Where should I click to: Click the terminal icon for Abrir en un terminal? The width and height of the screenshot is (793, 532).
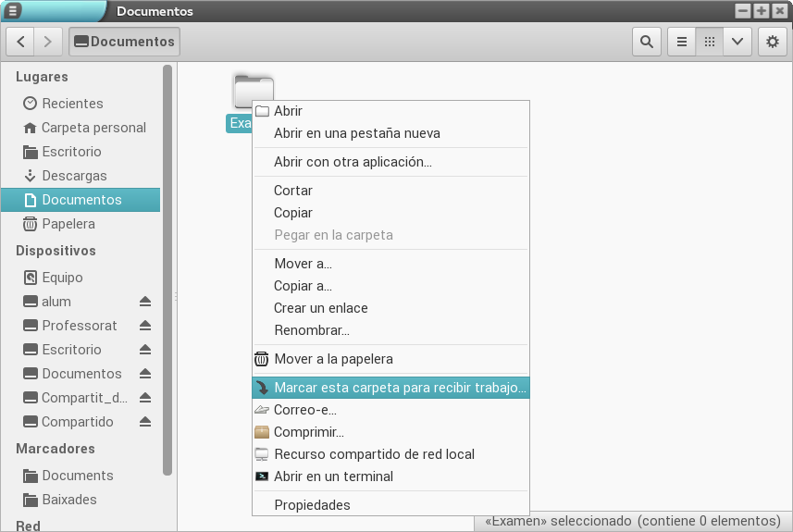coord(262,476)
